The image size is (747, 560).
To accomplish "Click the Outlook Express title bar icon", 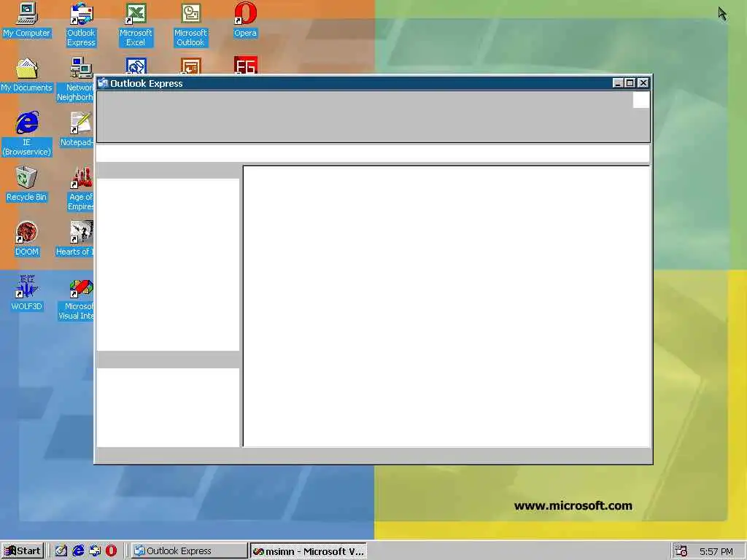I will point(102,83).
